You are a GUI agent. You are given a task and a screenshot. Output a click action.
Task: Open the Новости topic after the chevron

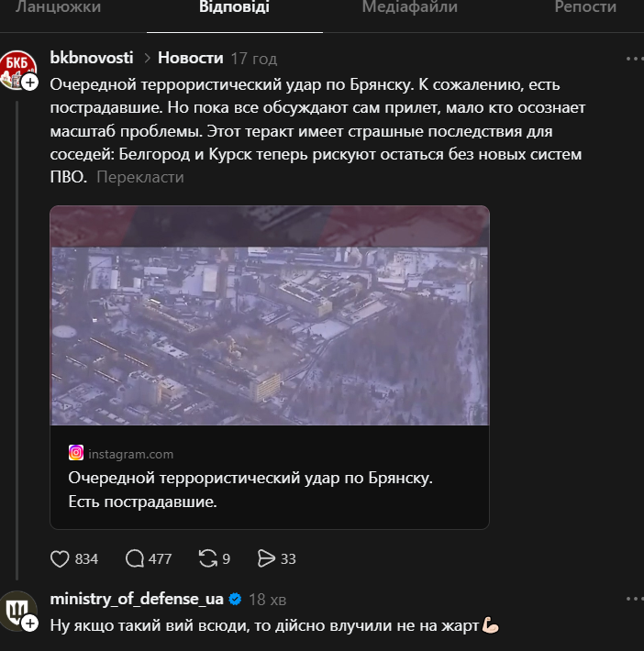(x=190, y=58)
